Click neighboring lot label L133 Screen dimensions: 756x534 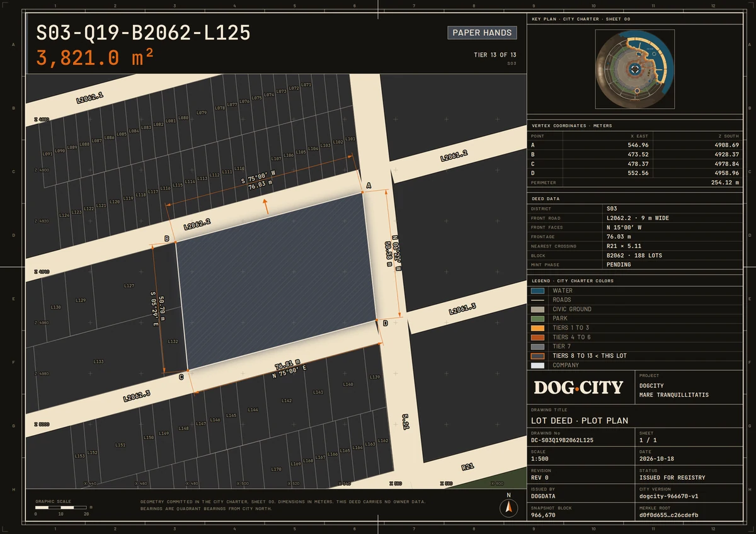coord(98,361)
